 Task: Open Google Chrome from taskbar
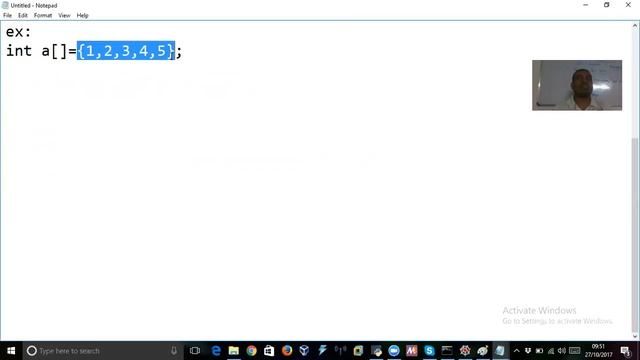point(251,351)
